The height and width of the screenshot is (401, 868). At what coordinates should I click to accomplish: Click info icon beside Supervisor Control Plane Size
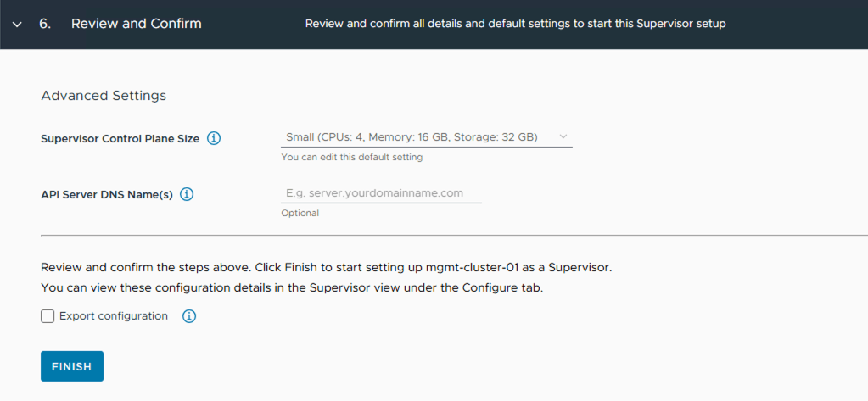[x=214, y=138]
